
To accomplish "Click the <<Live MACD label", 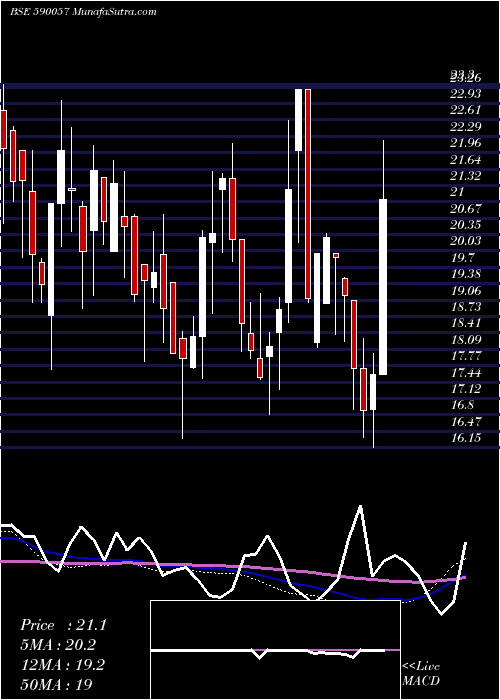I will 421,674.
